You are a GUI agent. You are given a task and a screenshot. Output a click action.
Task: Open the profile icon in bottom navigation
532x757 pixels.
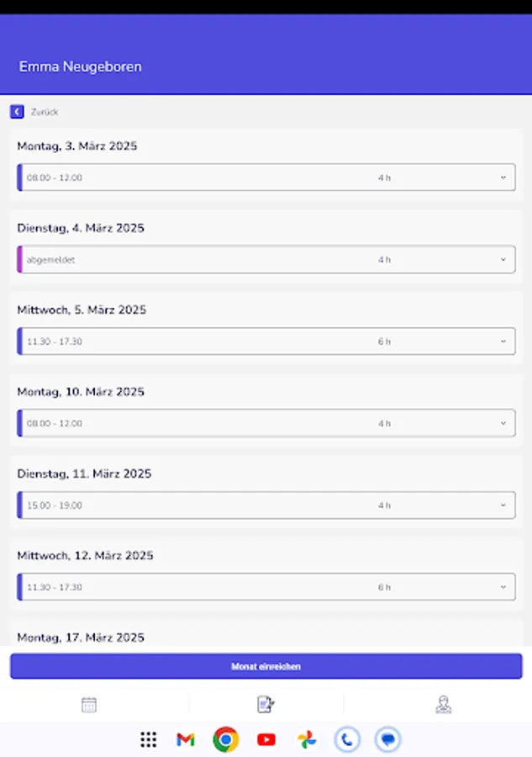coord(444,703)
